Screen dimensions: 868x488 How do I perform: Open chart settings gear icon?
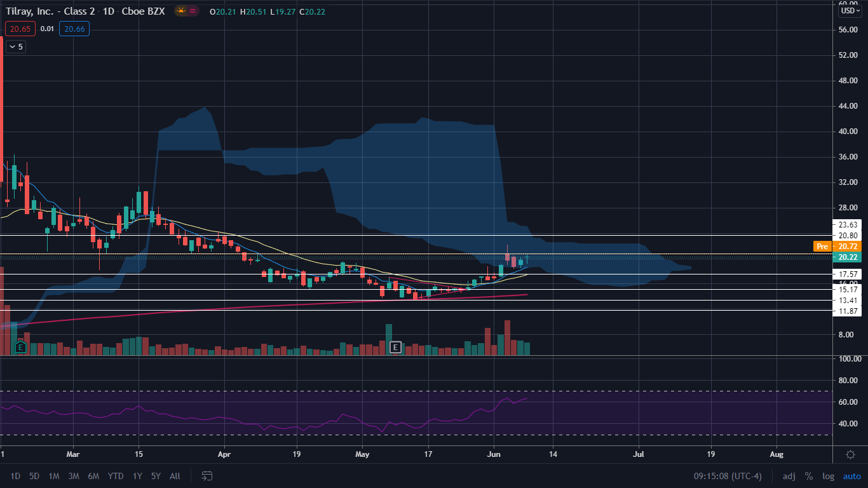click(x=850, y=454)
